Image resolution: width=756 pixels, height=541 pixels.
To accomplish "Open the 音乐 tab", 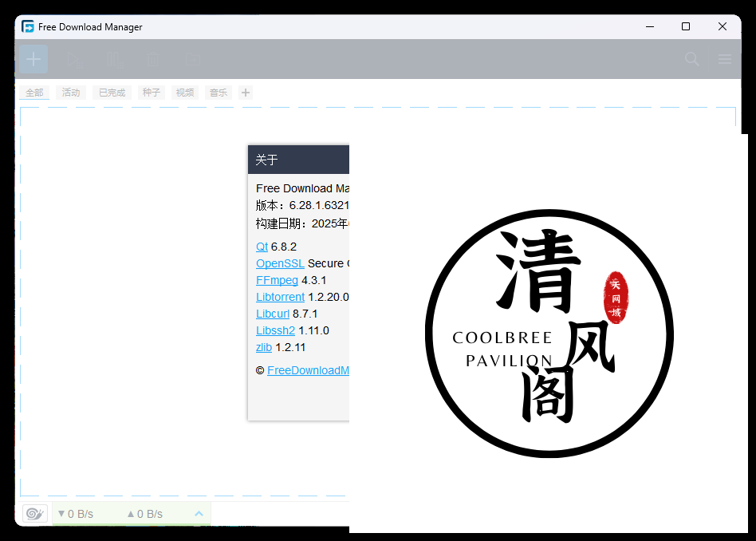I will (219, 93).
